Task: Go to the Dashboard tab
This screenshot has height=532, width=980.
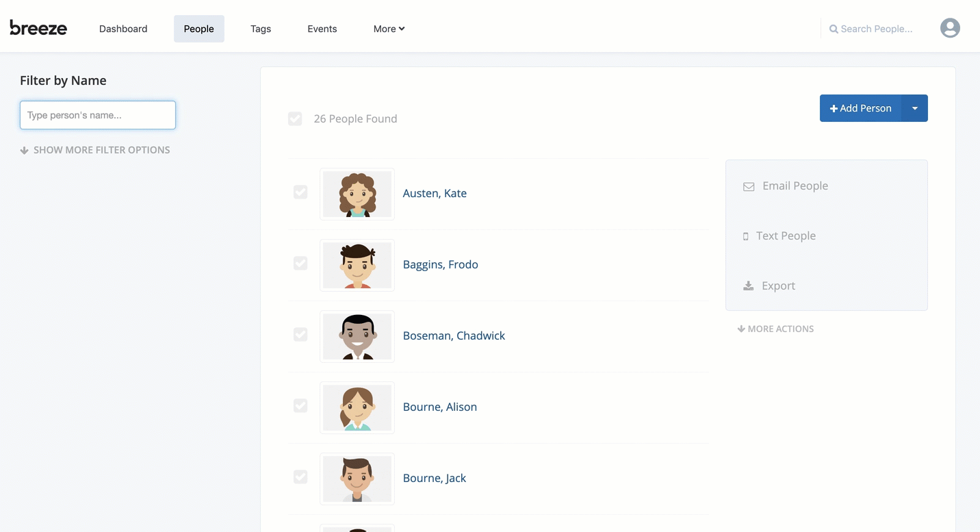Action: (123, 29)
